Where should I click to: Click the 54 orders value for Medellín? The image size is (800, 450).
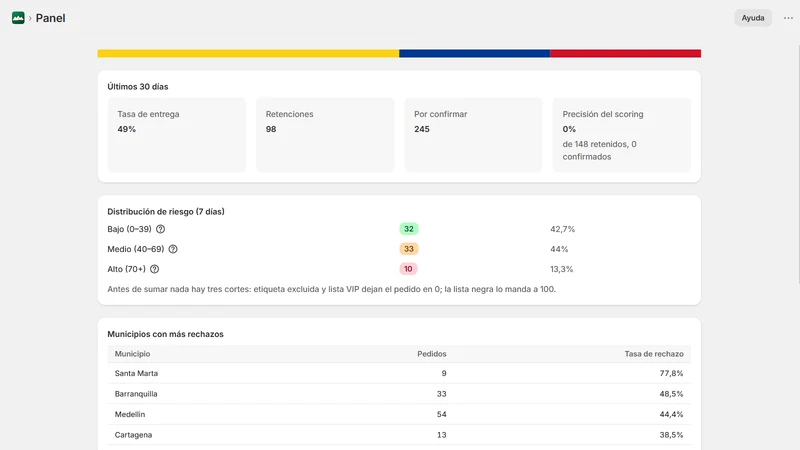tap(441, 414)
